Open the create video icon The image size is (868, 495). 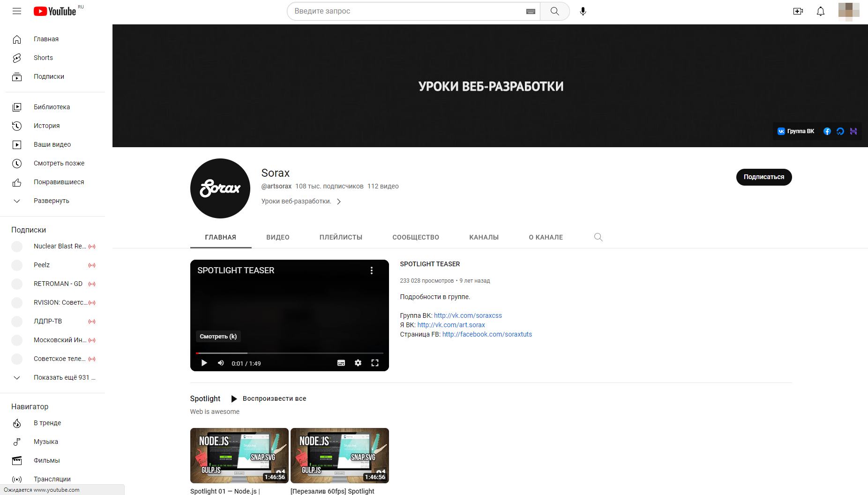pos(798,11)
